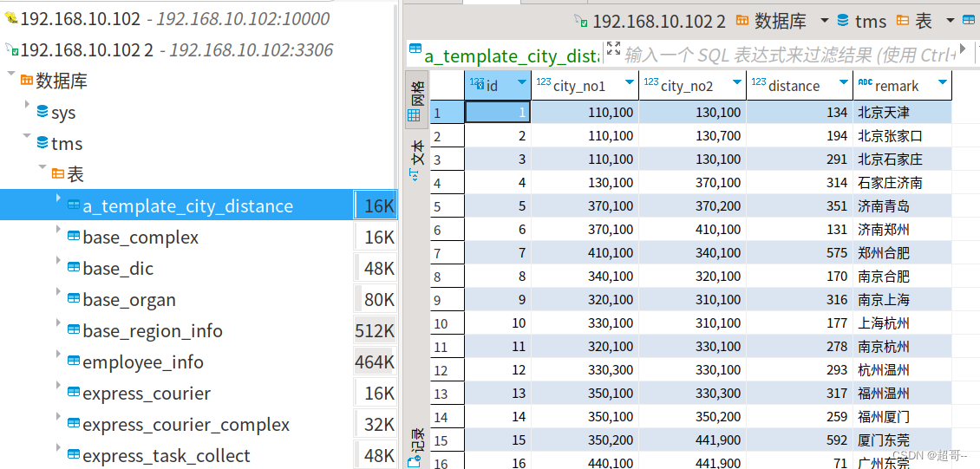This screenshot has width=980, height=469.
Task: Open city_no1 column filter dropdown
Action: pos(629,82)
